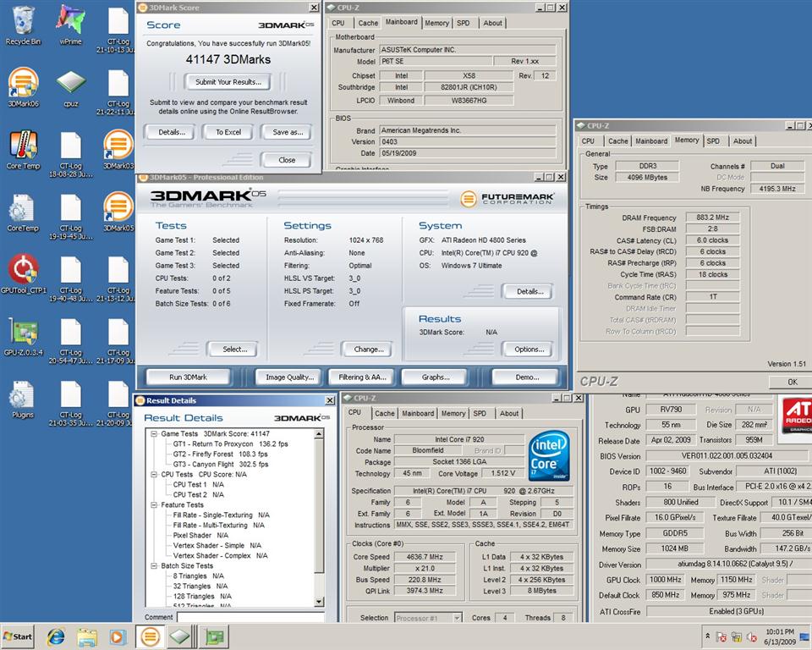Switch to CPU-Z taskbar button
The width and height of the screenshot is (812, 650).
pyautogui.click(x=183, y=636)
